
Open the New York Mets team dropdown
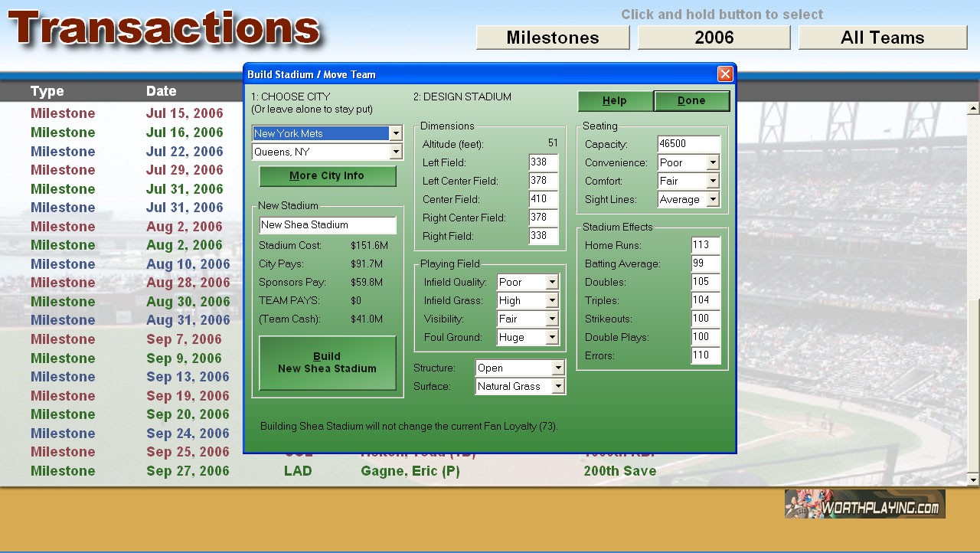395,133
